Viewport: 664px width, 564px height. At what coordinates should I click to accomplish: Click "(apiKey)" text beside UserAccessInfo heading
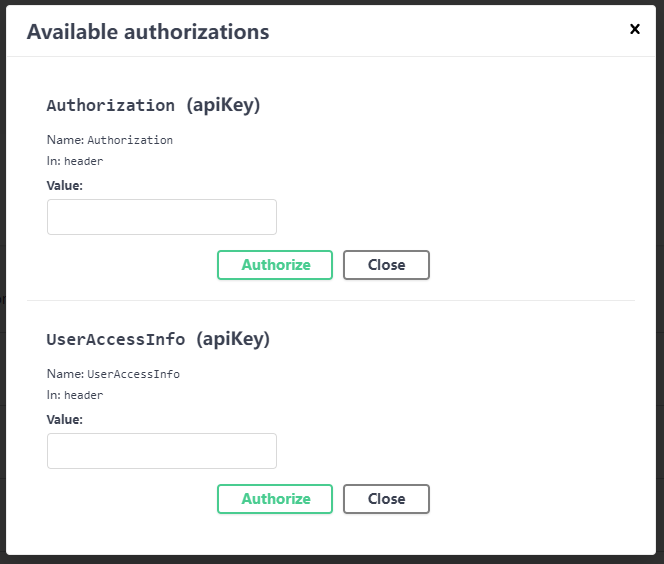click(233, 339)
